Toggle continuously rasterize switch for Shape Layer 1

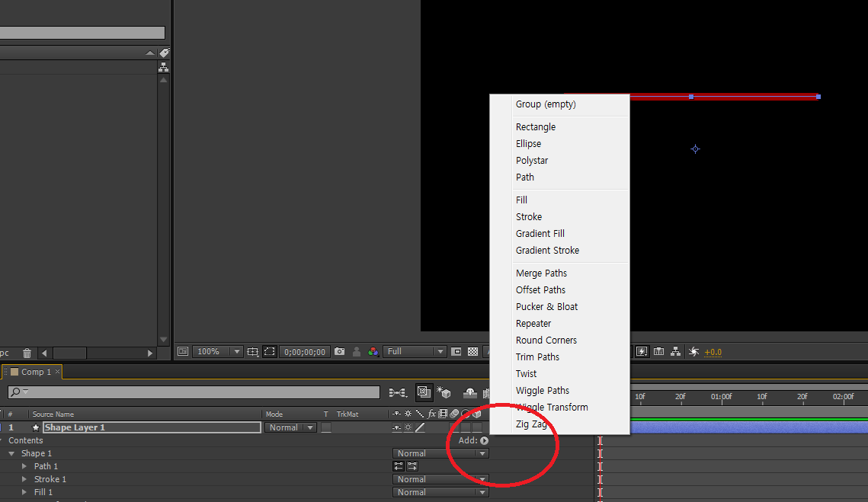tap(408, 427)
